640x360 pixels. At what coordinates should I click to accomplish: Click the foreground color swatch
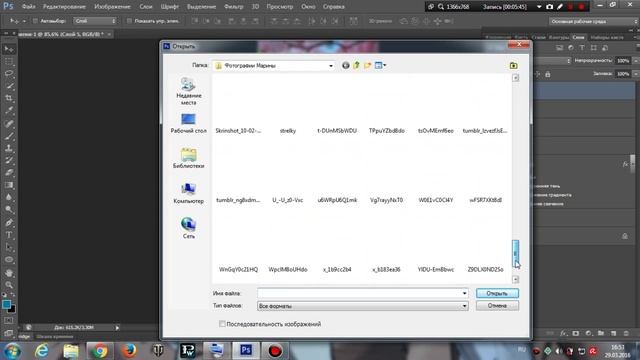coord(6,304)
